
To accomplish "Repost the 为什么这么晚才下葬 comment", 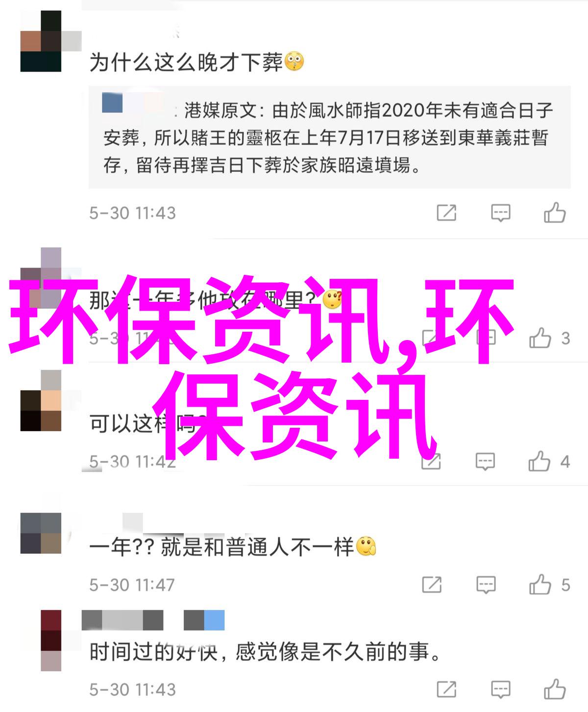I will pos(446,213).
